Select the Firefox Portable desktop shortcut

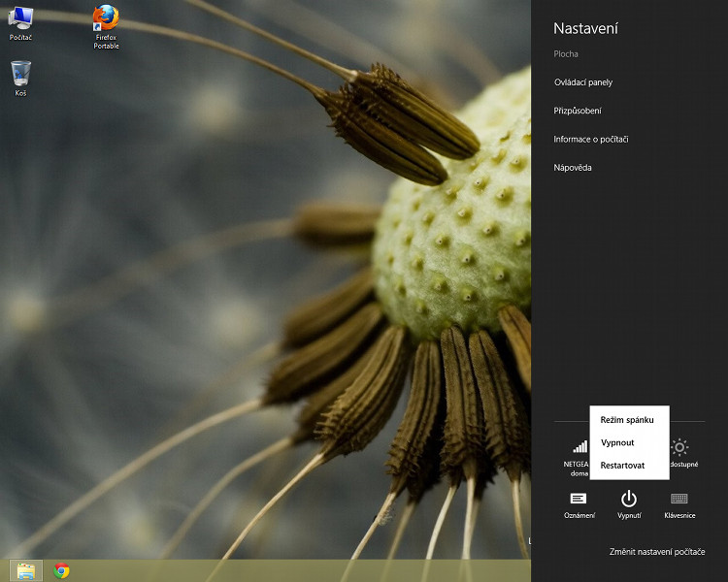(x=107, y=27)
